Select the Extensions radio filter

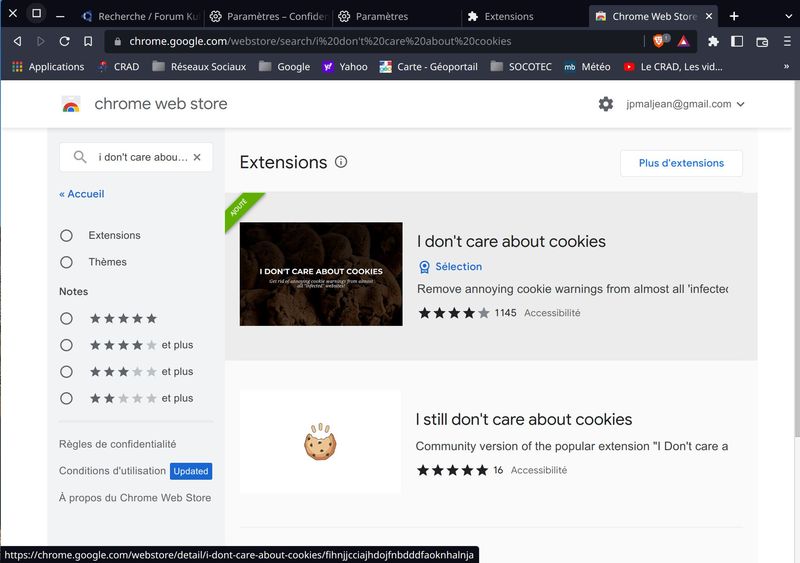pyautogui.click(x=66, y=235)
